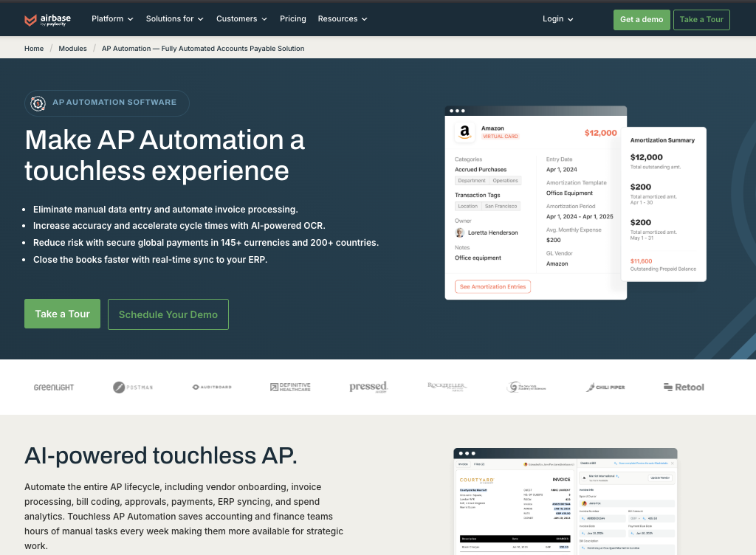Click the AuditBoard logo
This screenshot has width=756, height=555.
212,387
